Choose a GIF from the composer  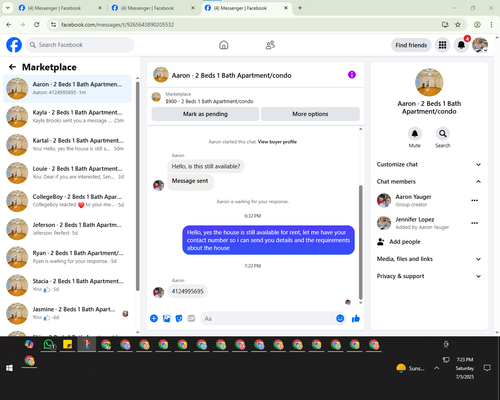(x=191, y=318)
